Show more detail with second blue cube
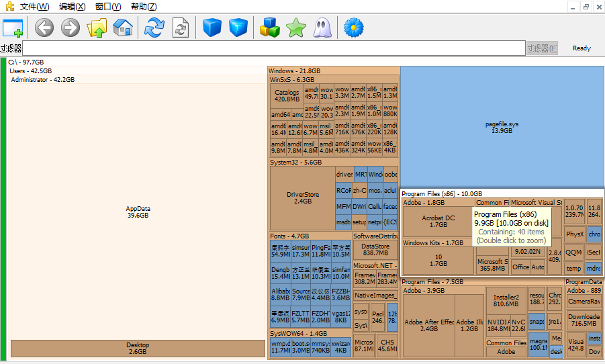 coord(238,28)
